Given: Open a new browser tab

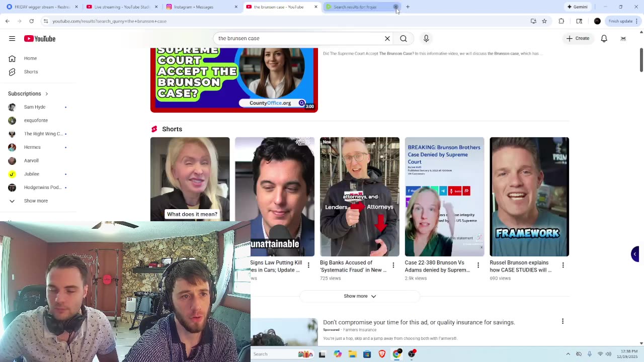Looking at the screenshot, I should 408,7.
